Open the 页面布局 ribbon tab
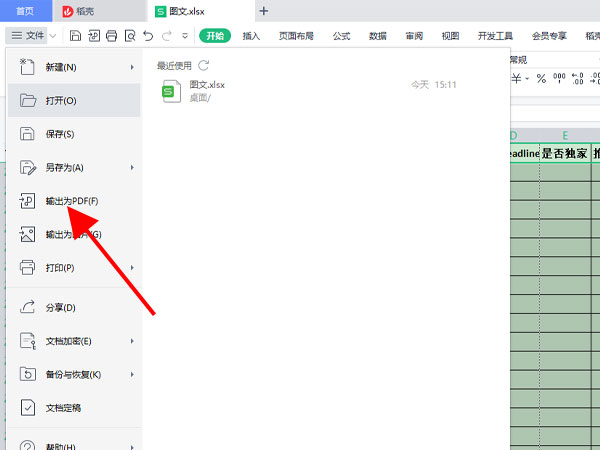The width and height of the screenshot is (600, 450). (x=296, y=36)
